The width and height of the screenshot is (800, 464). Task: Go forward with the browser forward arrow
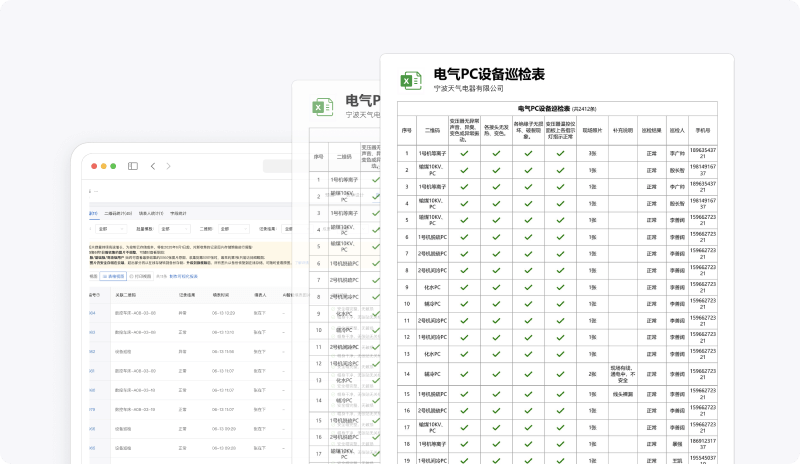[168, 166]
